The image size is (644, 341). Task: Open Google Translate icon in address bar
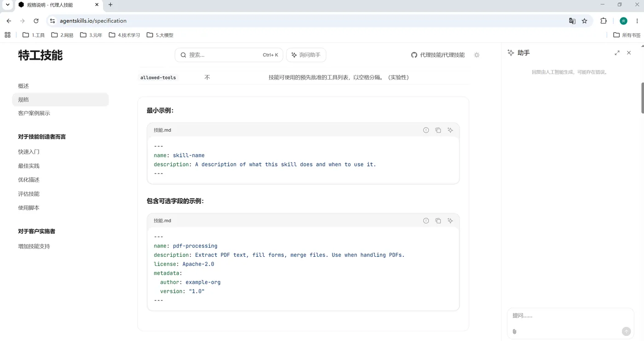[x=572, y=21]
